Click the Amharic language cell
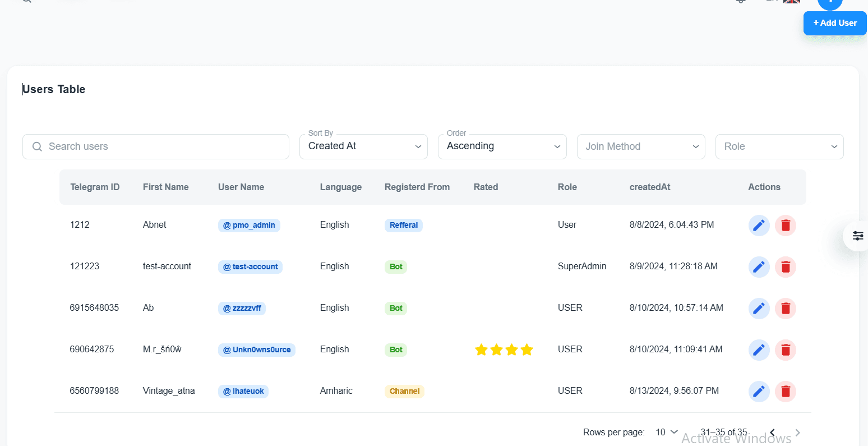868x446 pixels. (336, 391)
